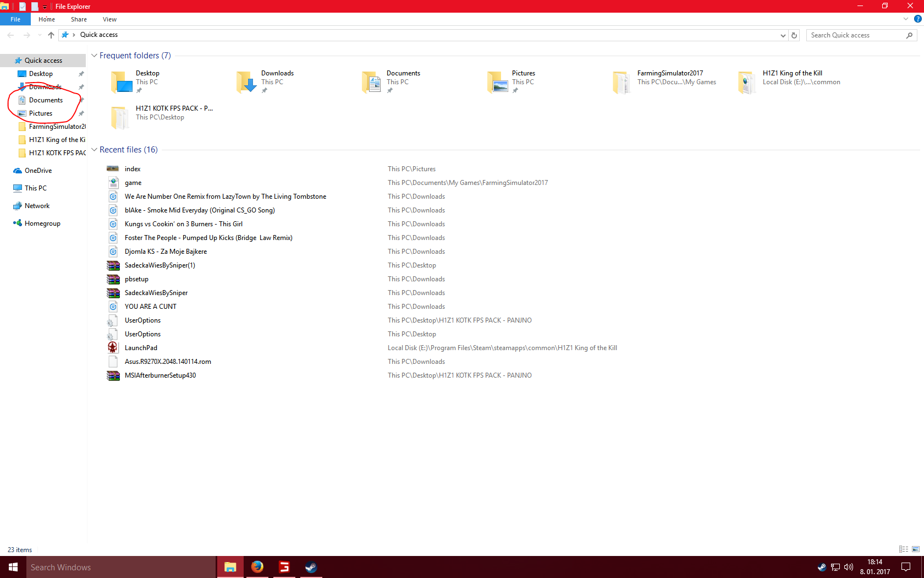Open the File menu tab
Viewport: 924px width, 578px height.
click(x=15, y=19)
